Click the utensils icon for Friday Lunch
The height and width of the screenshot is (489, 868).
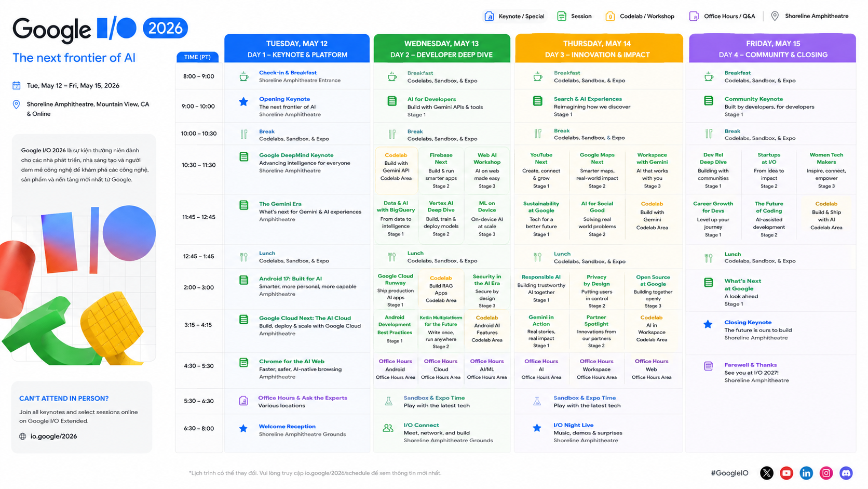(709, 258)
